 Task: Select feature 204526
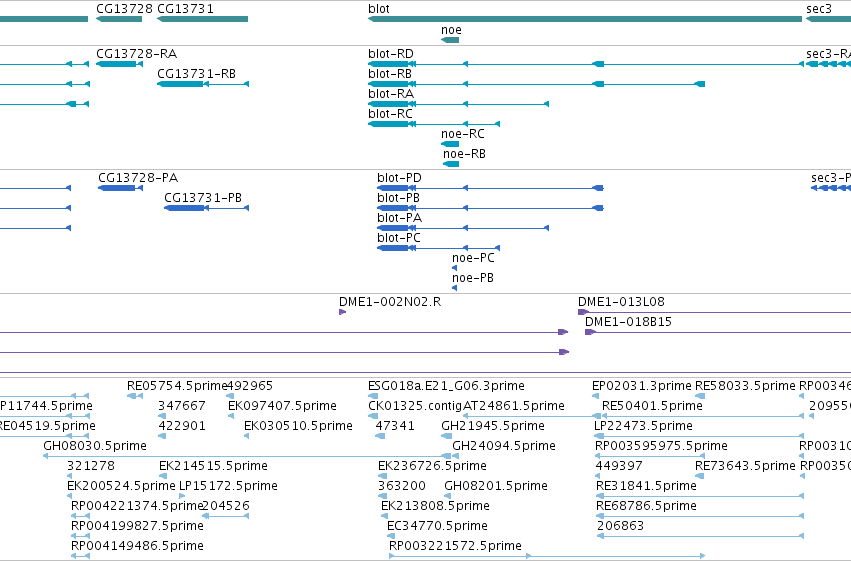point(225,517)
